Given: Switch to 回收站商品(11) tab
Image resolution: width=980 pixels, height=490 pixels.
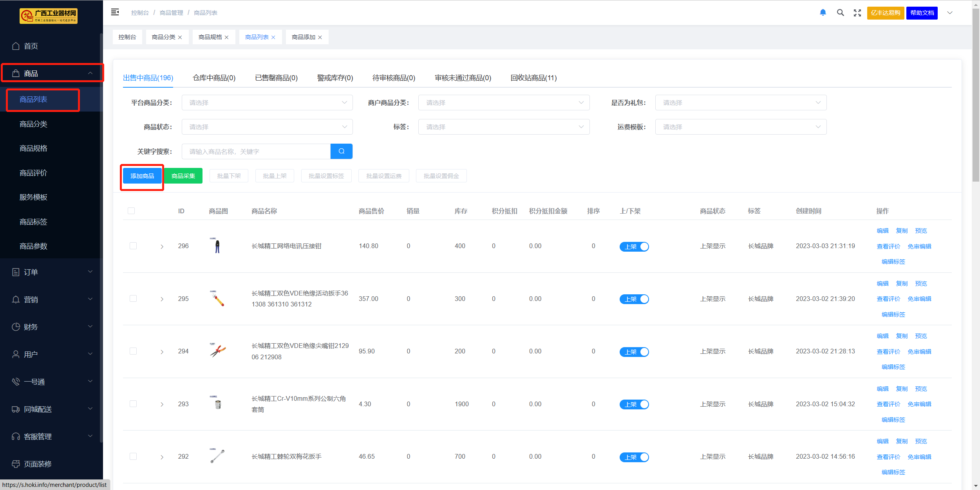Looking at the screenshot, I should coord(533,78).
